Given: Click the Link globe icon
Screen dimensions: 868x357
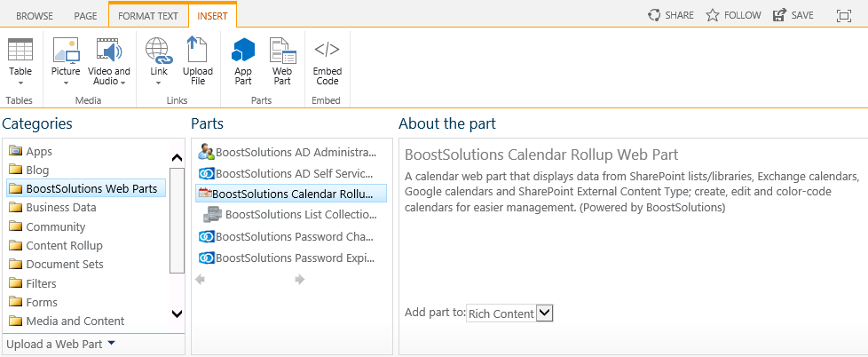Looking at the screenshot, I should pyautogui.click(x=158, y=51).
